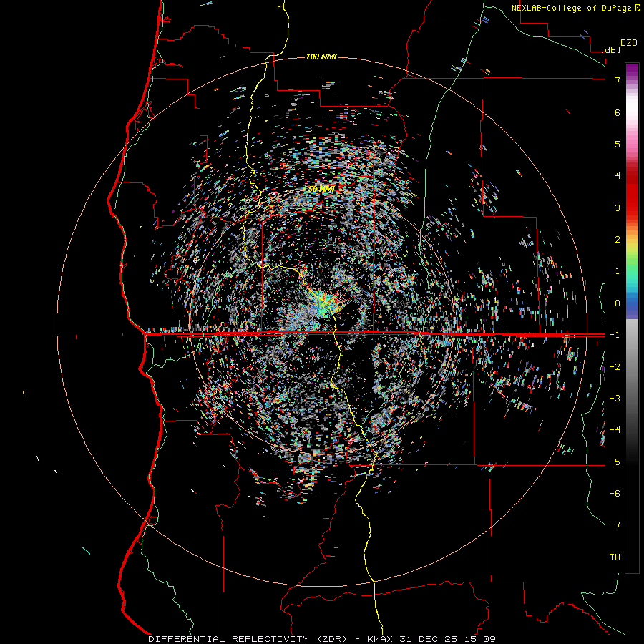Click the DZD product label above the color scale
This screenshot has height=644, width=644.
629,43
